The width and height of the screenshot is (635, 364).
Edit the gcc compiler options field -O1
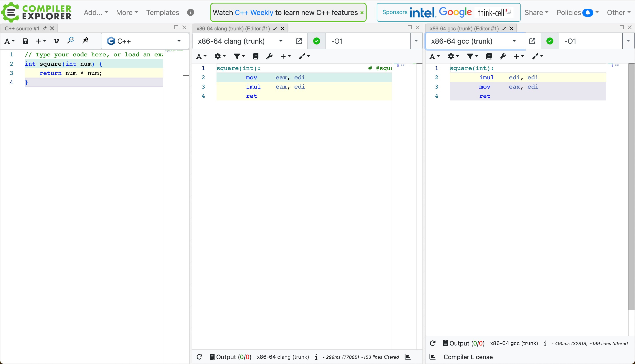[590, 41]
